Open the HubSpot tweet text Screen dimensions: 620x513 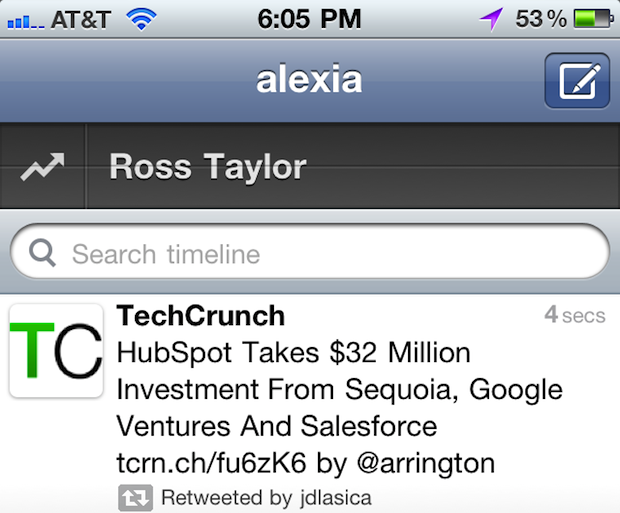(320, 390)
